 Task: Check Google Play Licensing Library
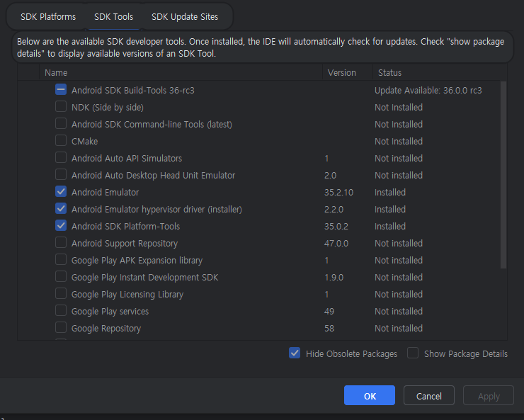(61, 294)
